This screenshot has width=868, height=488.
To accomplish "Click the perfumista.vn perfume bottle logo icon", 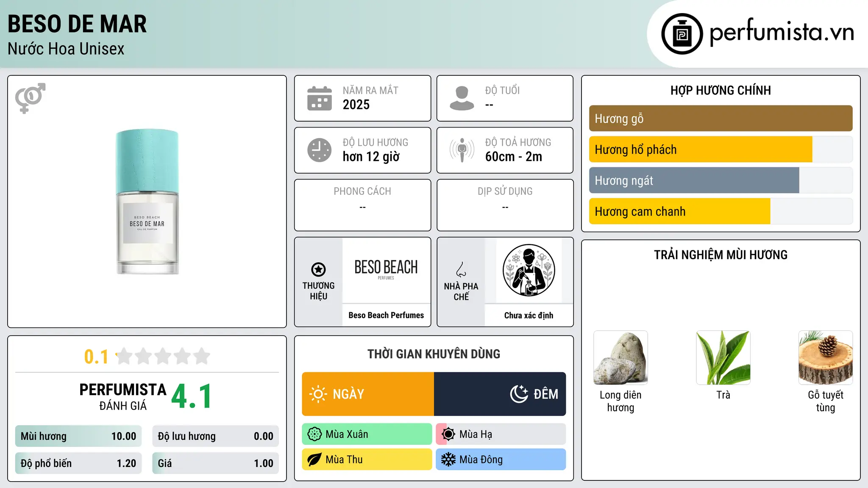I will click(682, 34).
